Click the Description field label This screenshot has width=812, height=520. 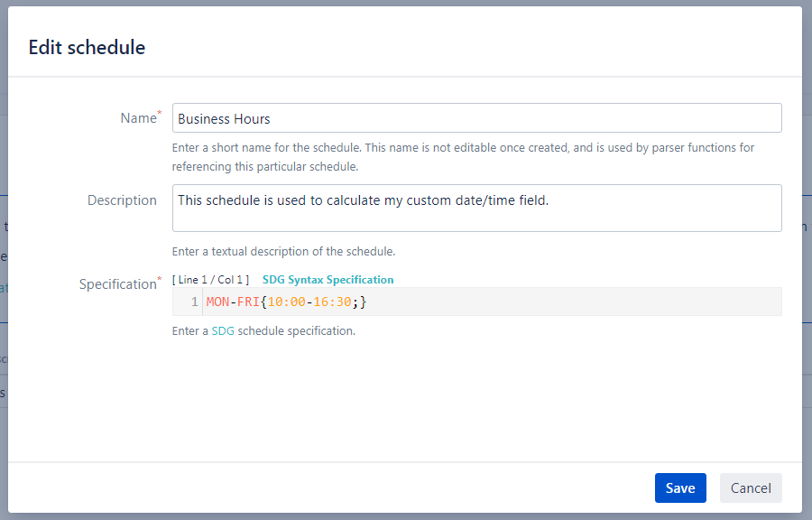click(122, 200)
